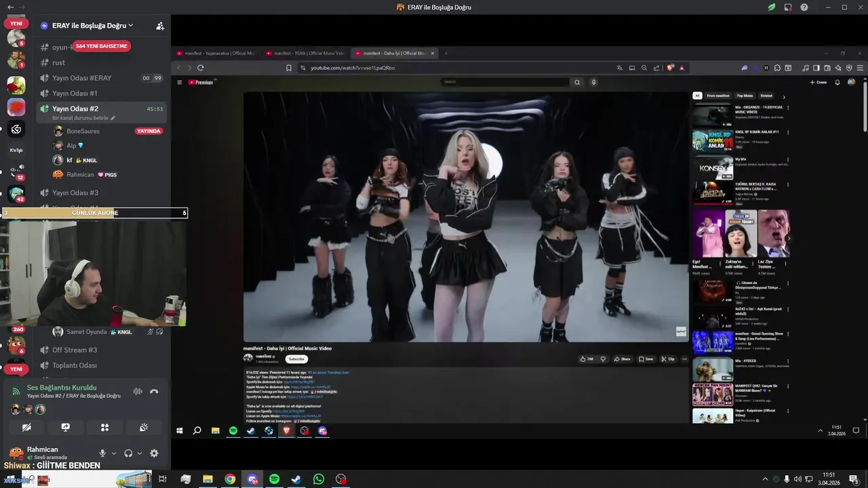Image resolution: width=868 pixels, height=488 pixels.
Task: Open the YouTube hamburger guide menu
Action: [180, 82]
